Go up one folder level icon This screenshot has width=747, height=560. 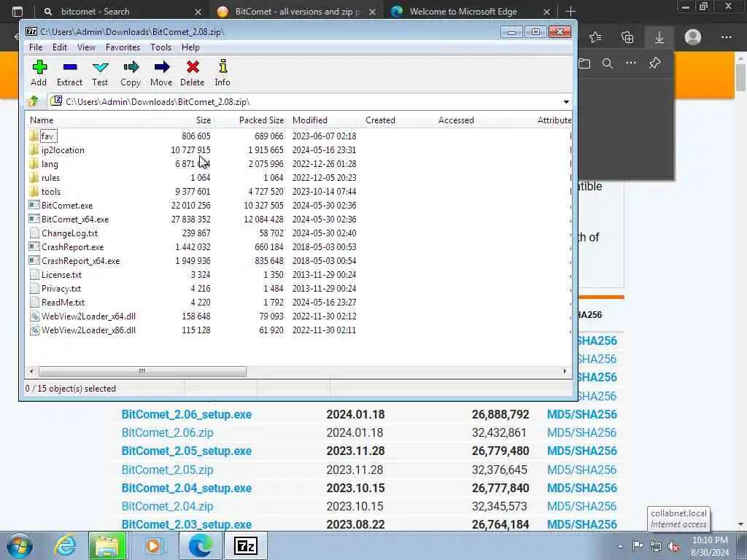click(34, 101)
